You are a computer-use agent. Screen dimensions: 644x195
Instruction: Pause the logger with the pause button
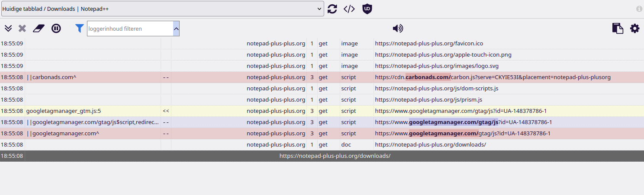point(56,29)
